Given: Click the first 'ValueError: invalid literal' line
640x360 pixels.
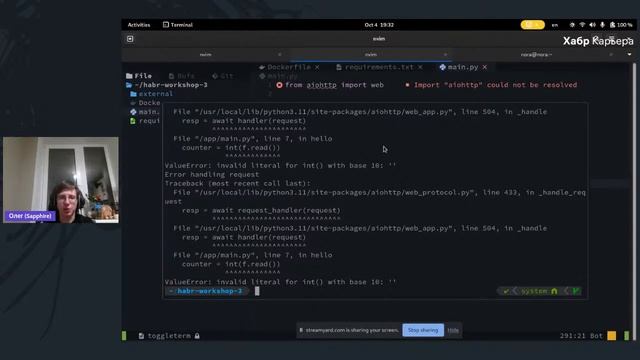Looking at the screenshot, I should click(280, 166).
